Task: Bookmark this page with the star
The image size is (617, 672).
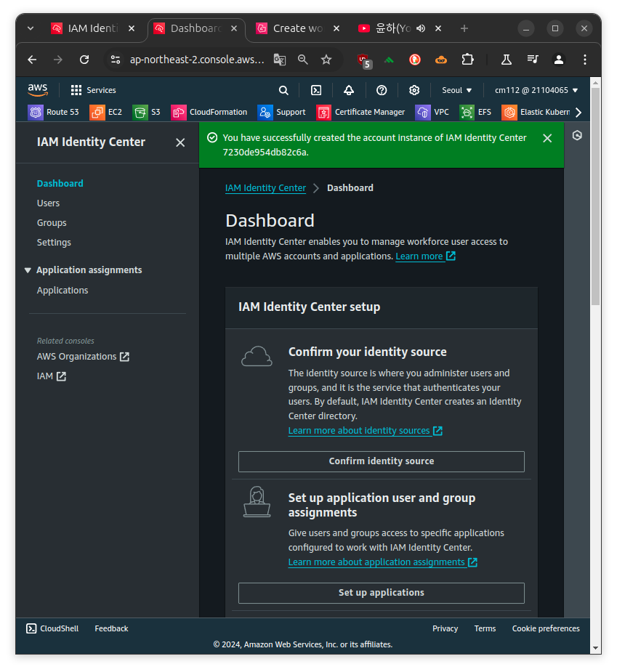Action: pos(326,60)
